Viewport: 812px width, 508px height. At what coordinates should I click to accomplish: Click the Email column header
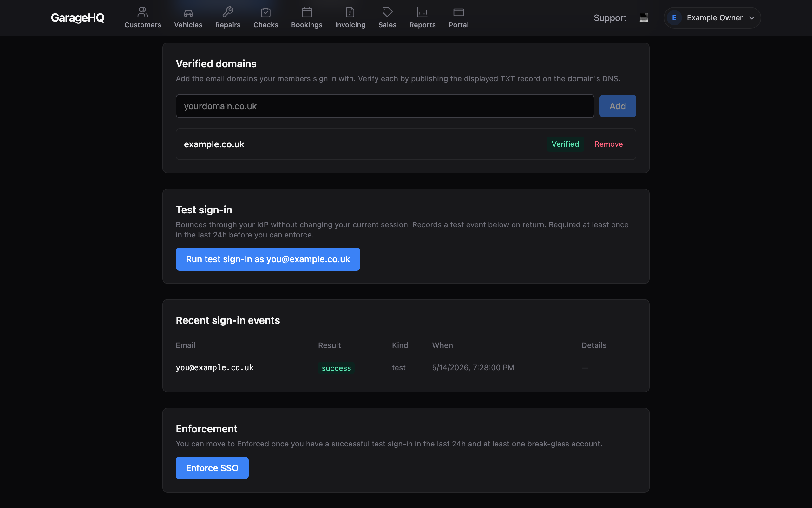186,345
